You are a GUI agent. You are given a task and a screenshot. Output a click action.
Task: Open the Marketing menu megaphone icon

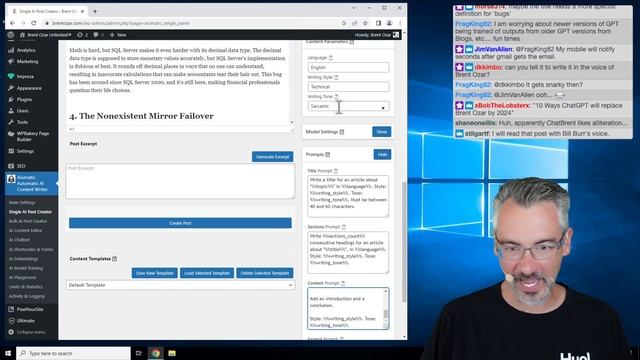click(11, 62)
